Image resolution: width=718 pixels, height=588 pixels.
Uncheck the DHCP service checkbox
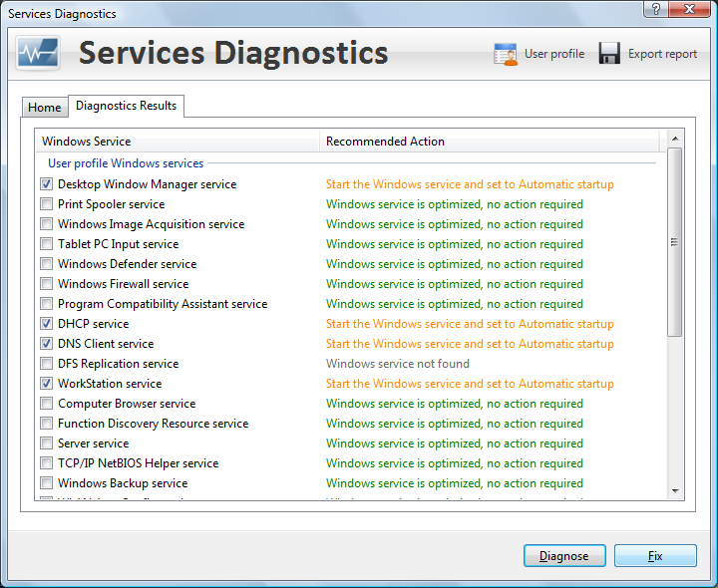click(46, 324)
